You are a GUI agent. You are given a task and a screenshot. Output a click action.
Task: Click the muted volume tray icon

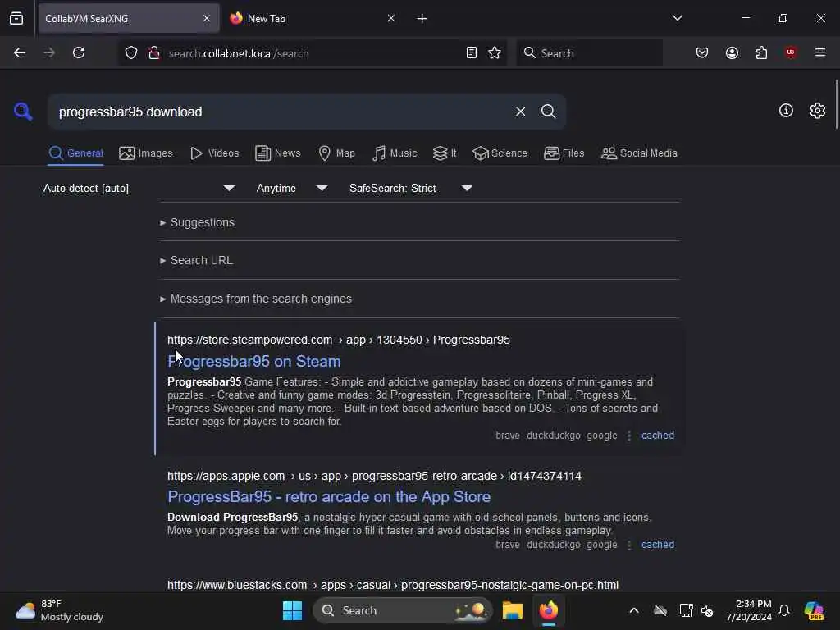point(708,610)
